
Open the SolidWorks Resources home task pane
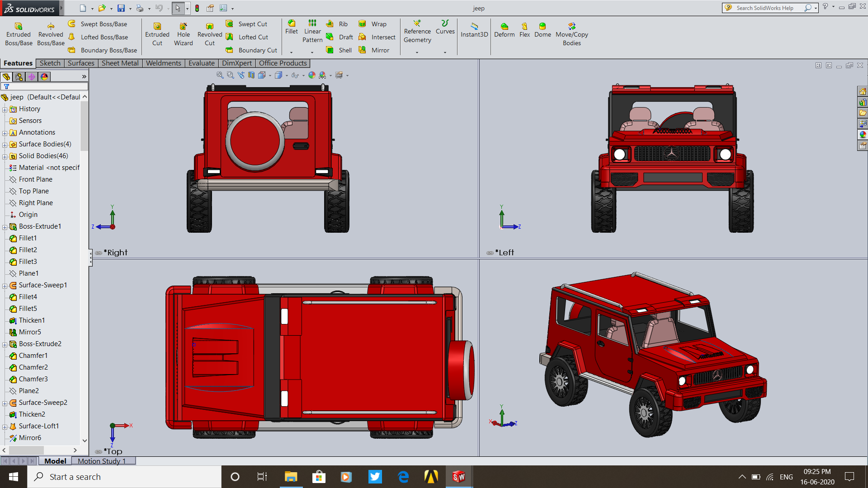click(863, 91)
